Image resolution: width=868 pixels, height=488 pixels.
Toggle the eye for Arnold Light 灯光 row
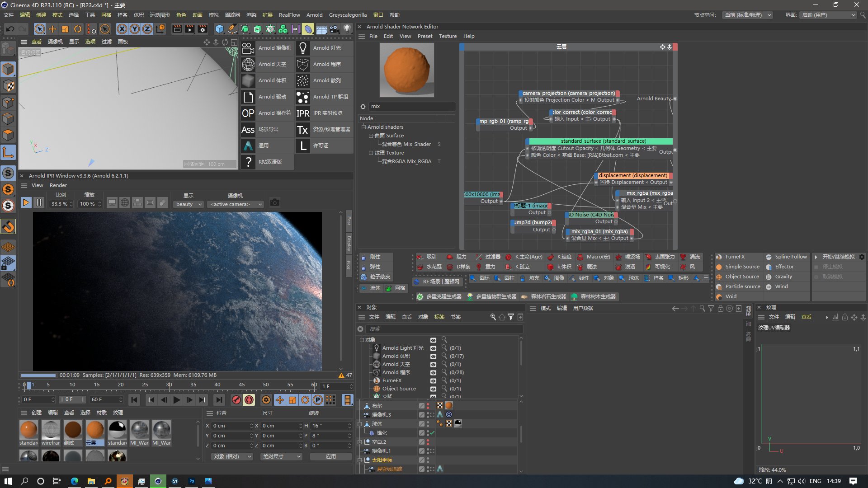(433, 348)
